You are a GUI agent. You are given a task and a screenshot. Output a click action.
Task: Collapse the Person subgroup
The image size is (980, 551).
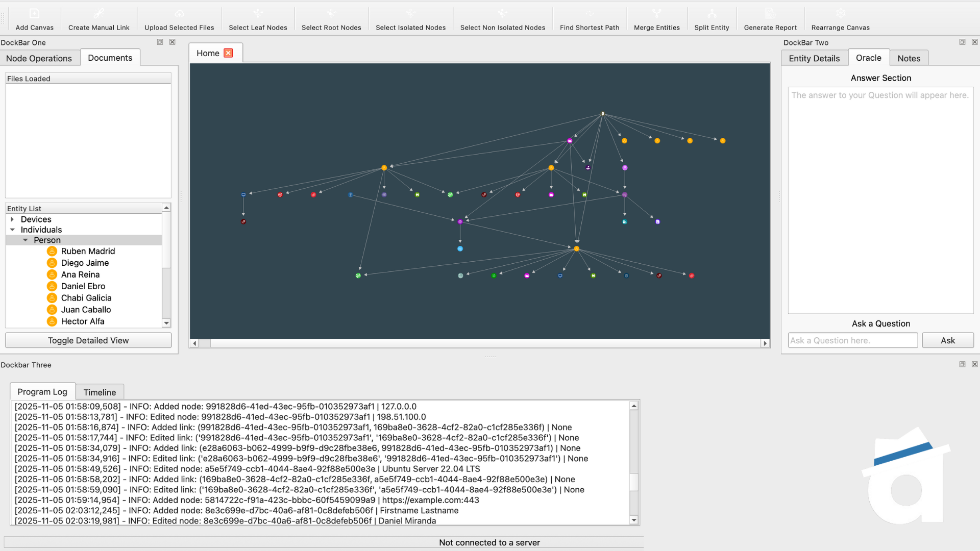25,240
